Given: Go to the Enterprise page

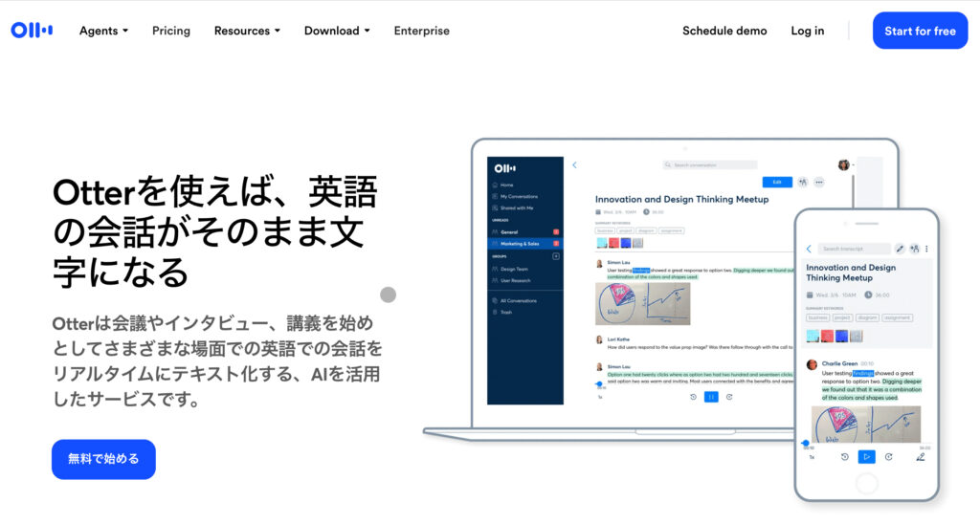Looking at the screenshot, I should [x=421, y=31].
